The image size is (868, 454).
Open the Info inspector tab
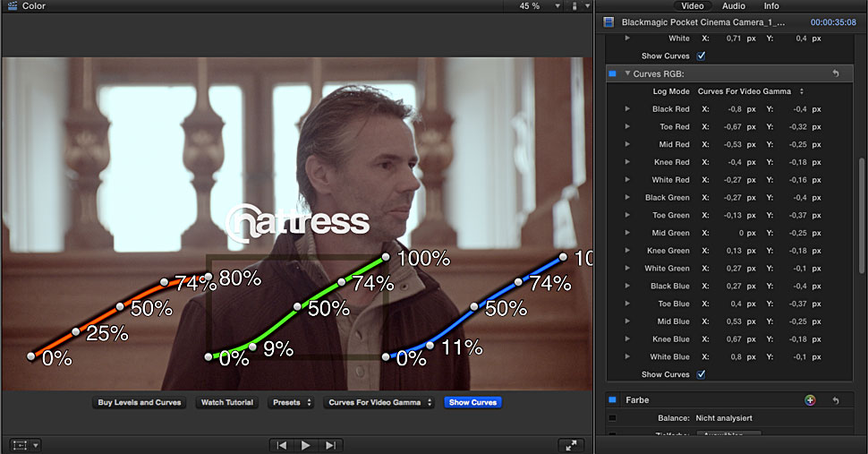(770, 6)
